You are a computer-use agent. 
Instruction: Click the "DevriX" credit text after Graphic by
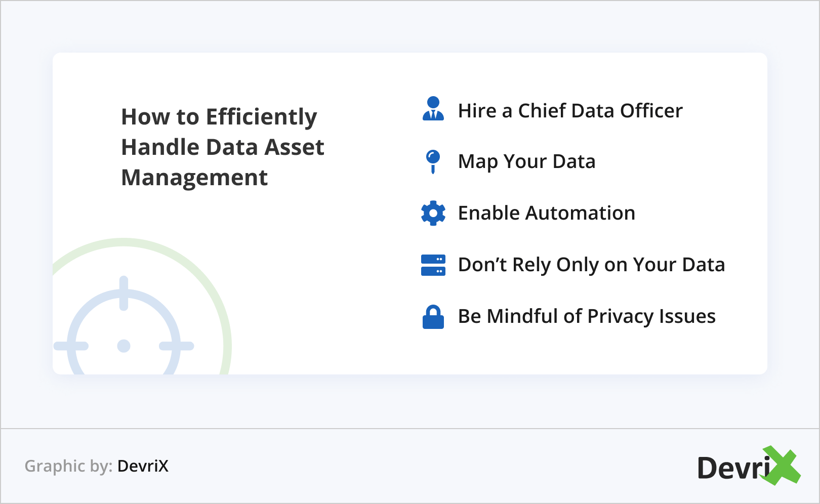143,466
